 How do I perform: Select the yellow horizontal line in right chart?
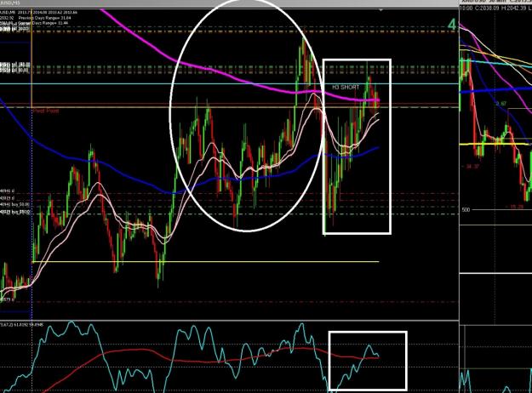coord(494,144)
